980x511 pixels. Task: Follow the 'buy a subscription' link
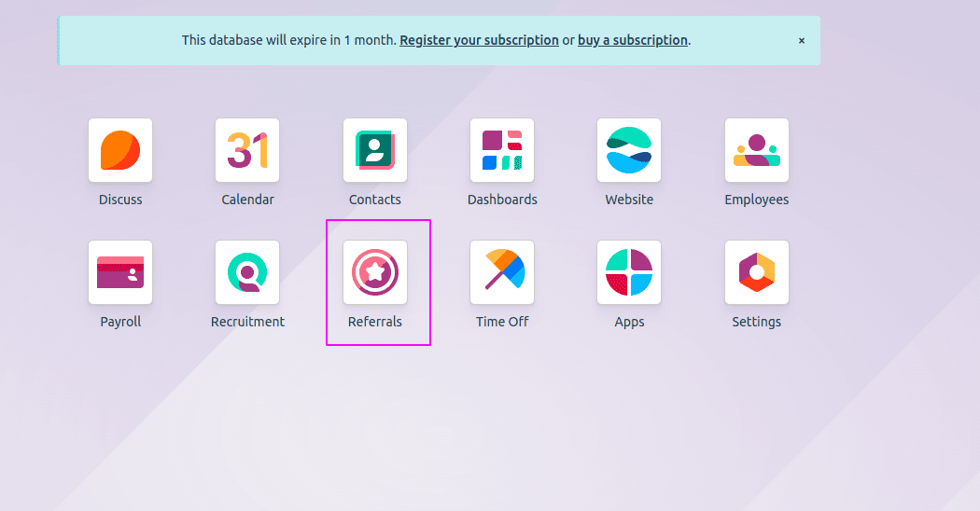pos(633,40)
